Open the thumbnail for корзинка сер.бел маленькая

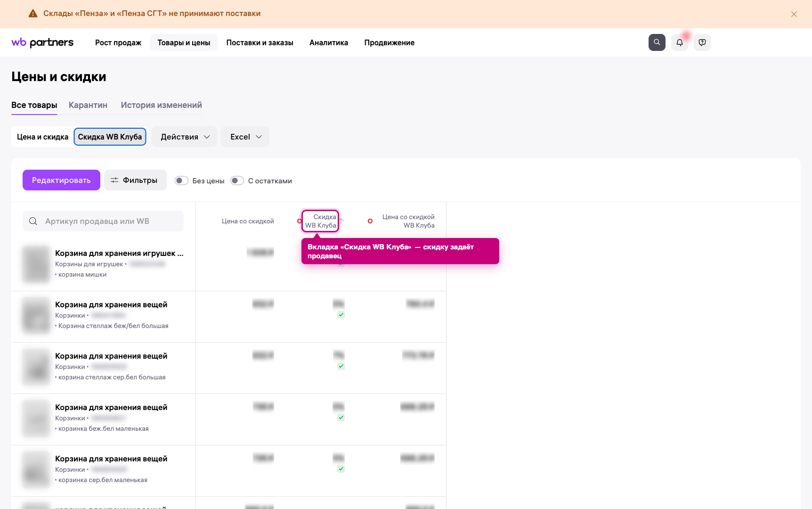point(36,469)
